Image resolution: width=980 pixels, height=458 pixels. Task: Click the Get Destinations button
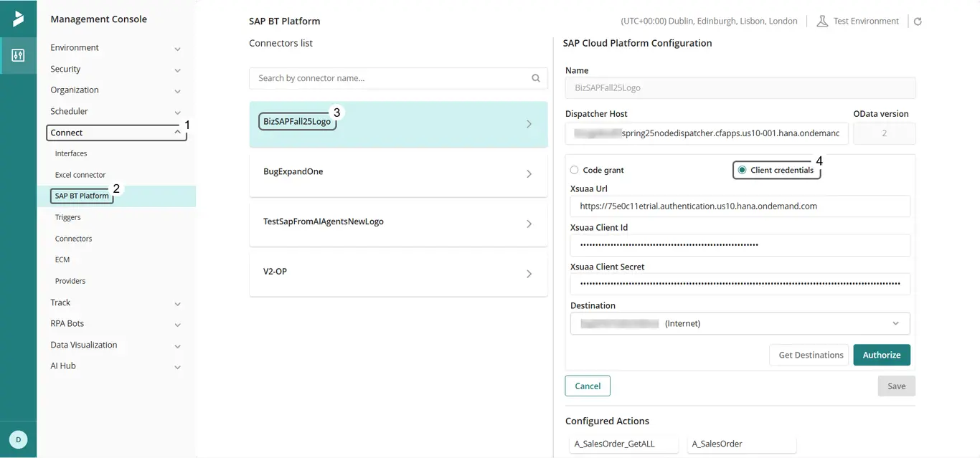(811, 355)
